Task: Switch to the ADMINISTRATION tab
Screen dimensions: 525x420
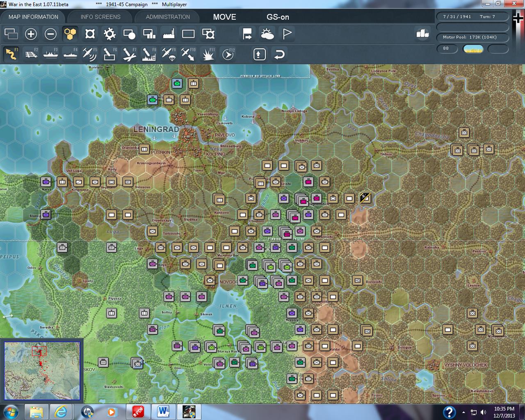Action: (x=168, y=17)
